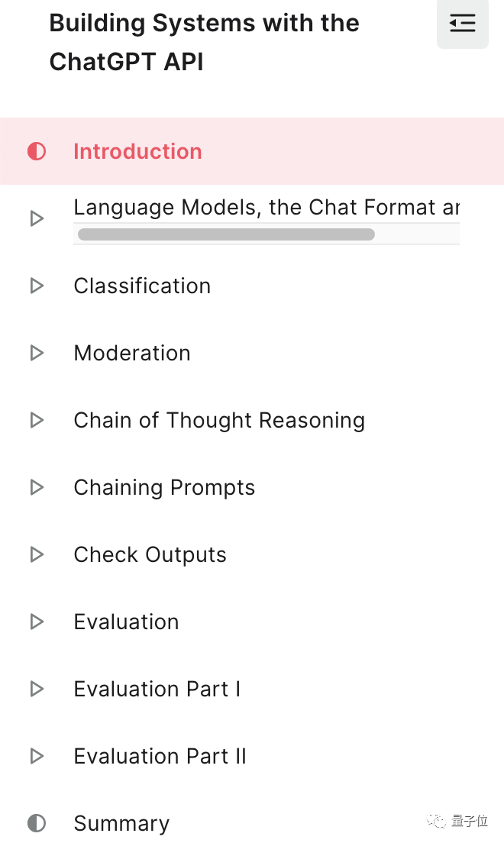Viewport: 504px width, 843px height.
Task: Click the play icon beside Check Outputs
Action: coord(37,554)
